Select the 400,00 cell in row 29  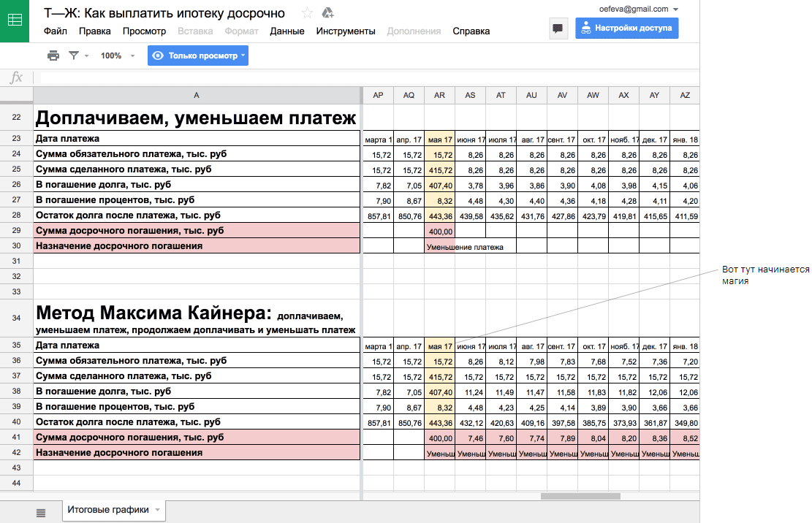(439, 231)
